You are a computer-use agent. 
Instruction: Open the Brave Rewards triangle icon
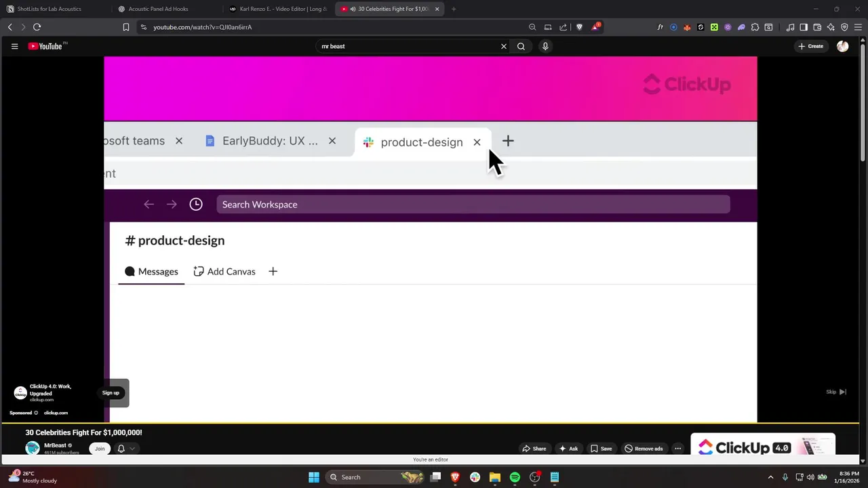click(595, 27)
